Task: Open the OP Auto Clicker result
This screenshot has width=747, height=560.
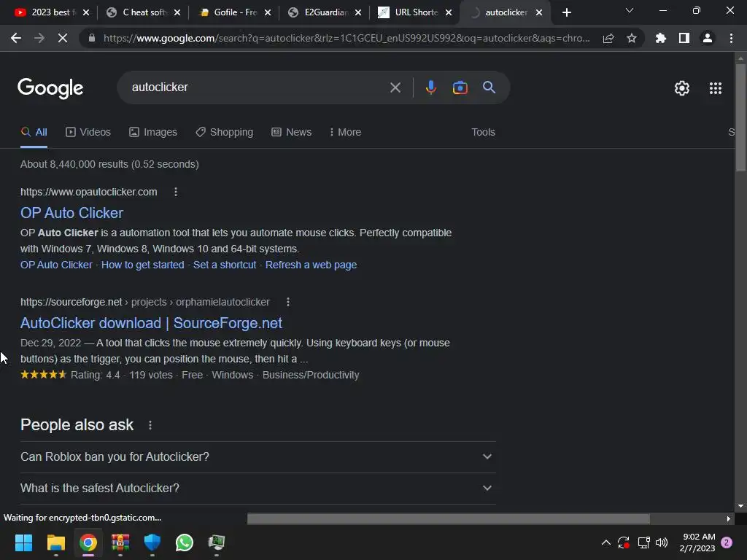Action: pyautogui.click(x=72, y=213)
